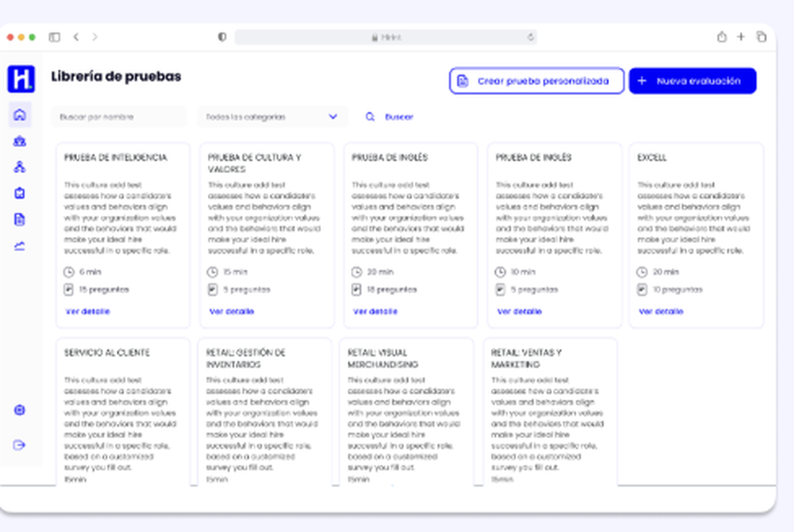The height and width of the screenshot is (532, 794).
Task: Open Ver detalle for Prueba de Cultura y Valores
Action: pos(232,311)
